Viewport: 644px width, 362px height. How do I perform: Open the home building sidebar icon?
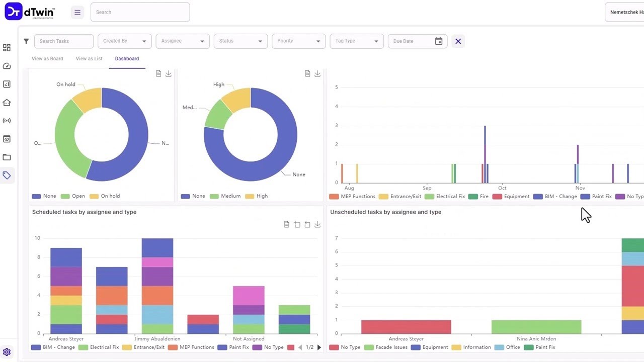click(7, 103)
